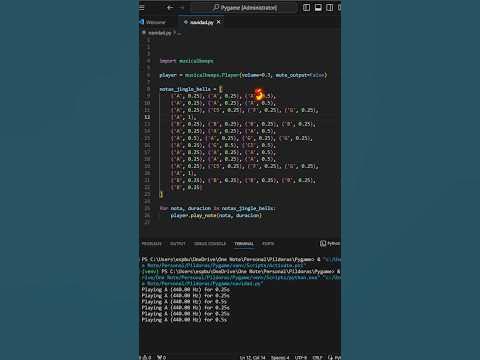Toggle the secondary side bar layout icon
Viewport: 480px width, 360px height.
point(329,7)
